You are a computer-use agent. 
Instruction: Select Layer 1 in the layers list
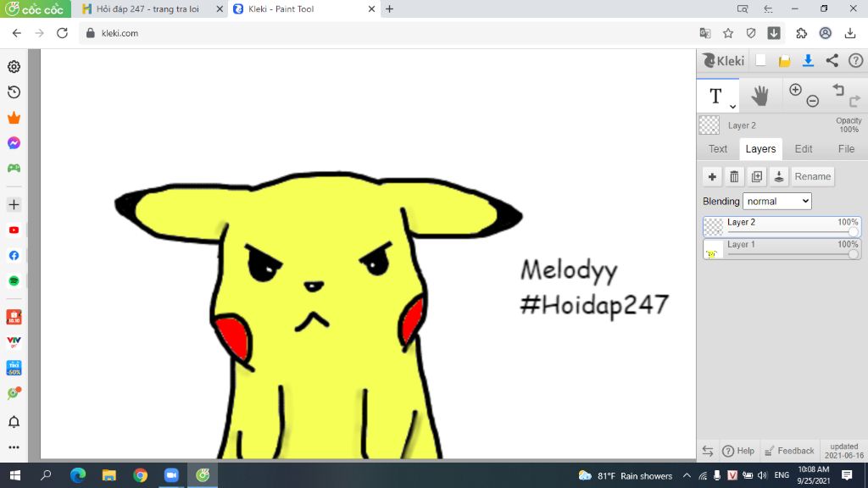(x=782, y=249)
